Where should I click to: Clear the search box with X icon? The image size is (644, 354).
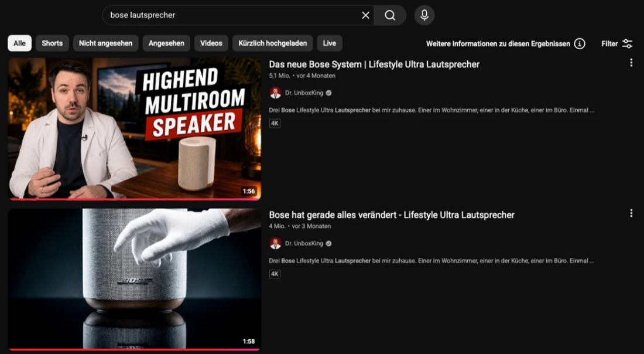(365, 15)
